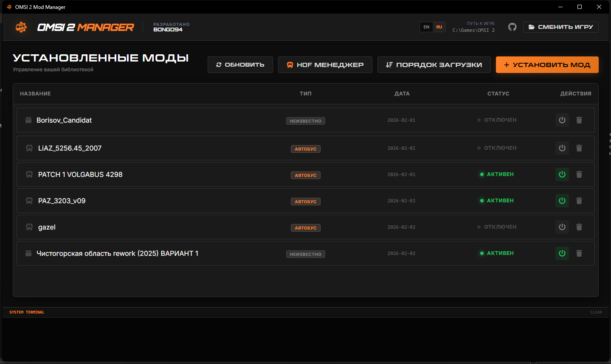The height and width of the screenshot is (364, 611).
Task: Open the GitHub repository icon
Action: [512, 27]
